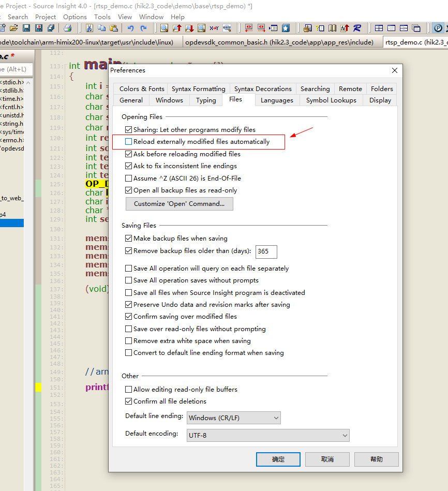The width and height of the screenshot is (448, 491).
Task: Open the Default line ending dropdown
Action: coord(275,418)
